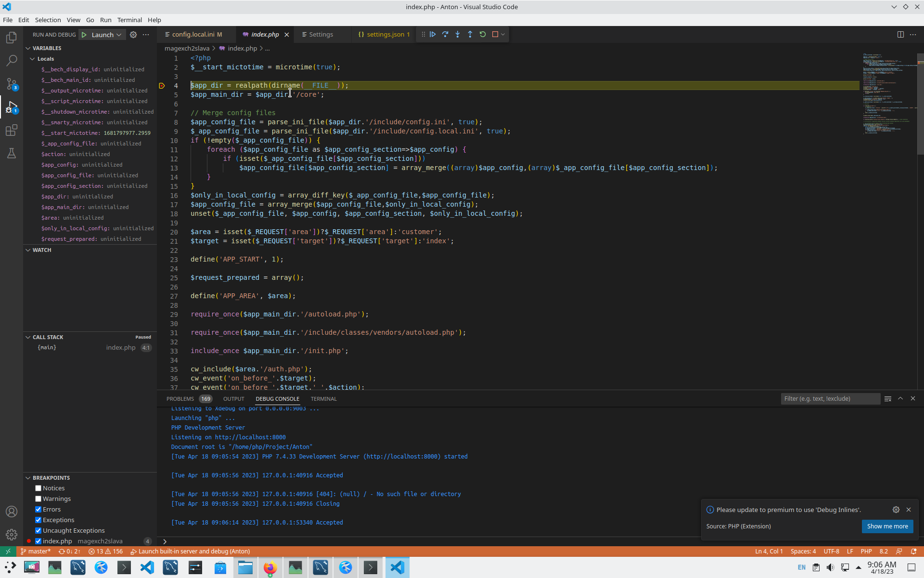Enable the Notices breakpoint checkbox
The height and width of the screenshot is (578, 924).
coord(38,488)
